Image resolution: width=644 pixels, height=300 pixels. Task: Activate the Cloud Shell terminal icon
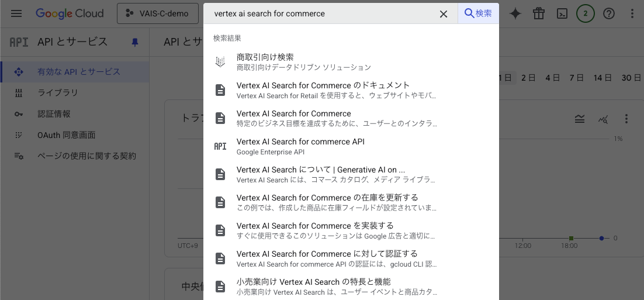(x=562, y=13)
